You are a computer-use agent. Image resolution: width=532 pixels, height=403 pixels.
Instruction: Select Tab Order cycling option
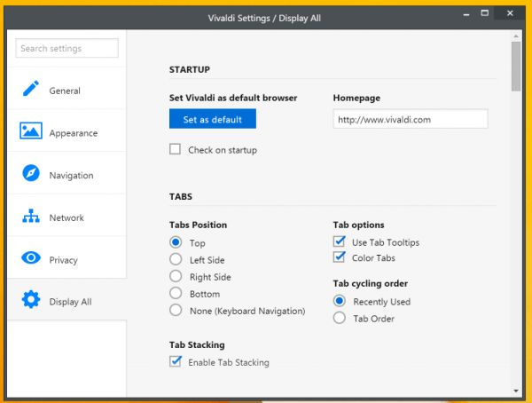coord(339,319)
